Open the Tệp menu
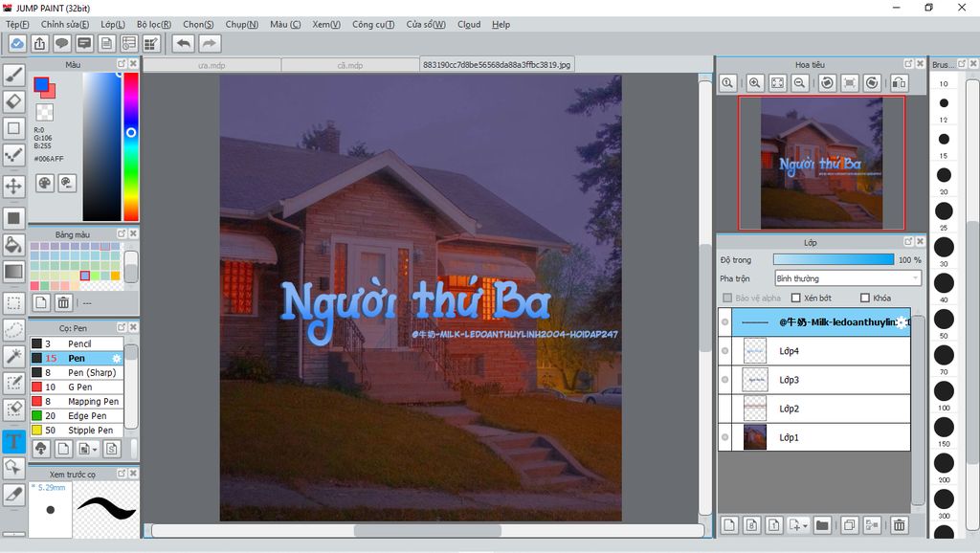980x553 pixels. tap(17, 24)
